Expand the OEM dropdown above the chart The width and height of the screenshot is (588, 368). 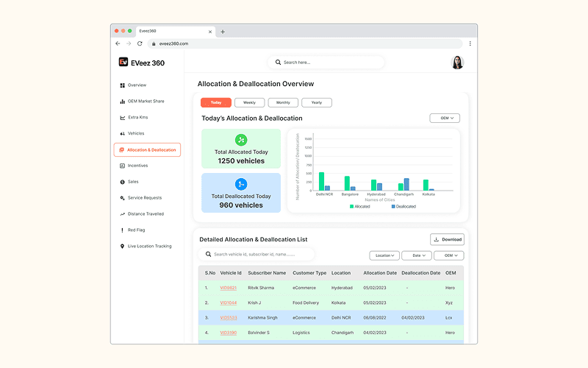coord(445,118)
